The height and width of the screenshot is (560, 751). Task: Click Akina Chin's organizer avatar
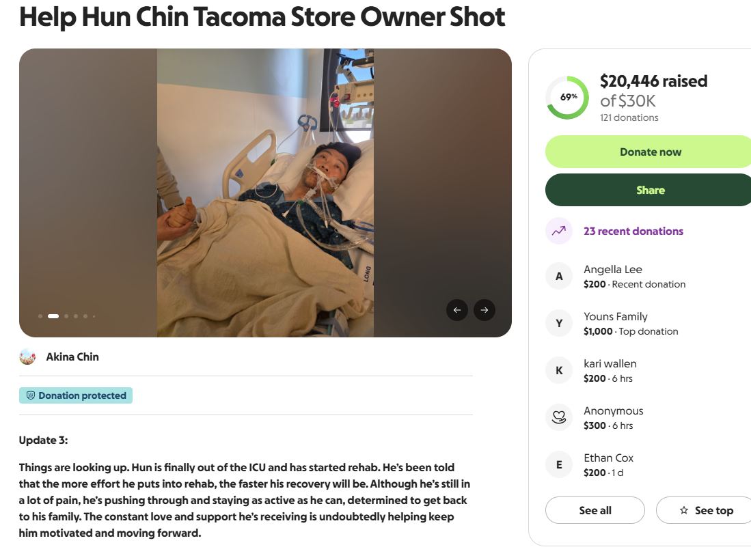[x=27, y=356]
